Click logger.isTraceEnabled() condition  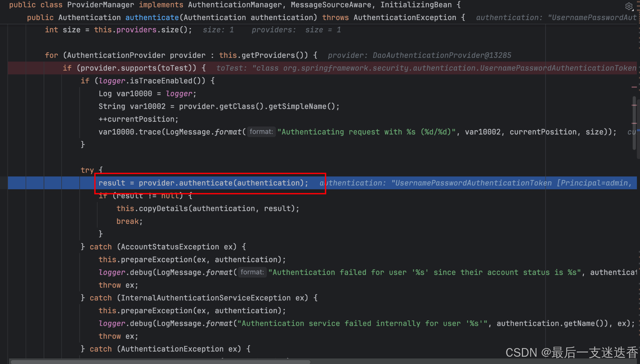click(152, 81)
